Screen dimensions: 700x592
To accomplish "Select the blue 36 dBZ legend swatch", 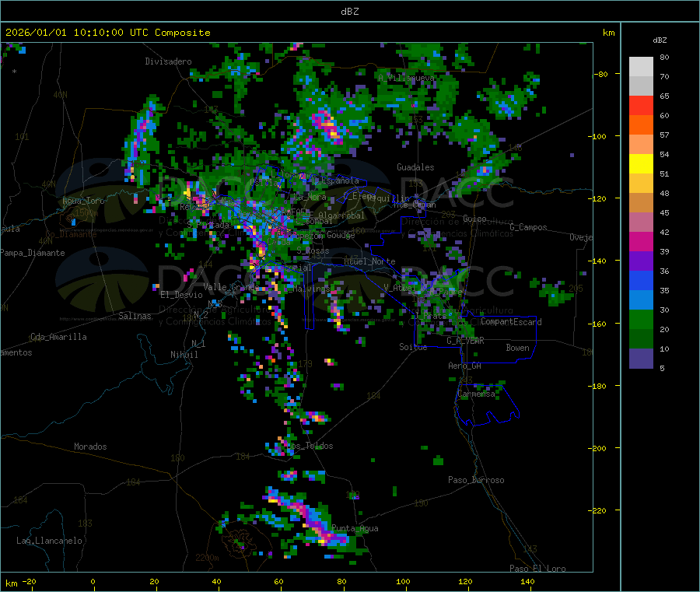I will click(641, 280).
